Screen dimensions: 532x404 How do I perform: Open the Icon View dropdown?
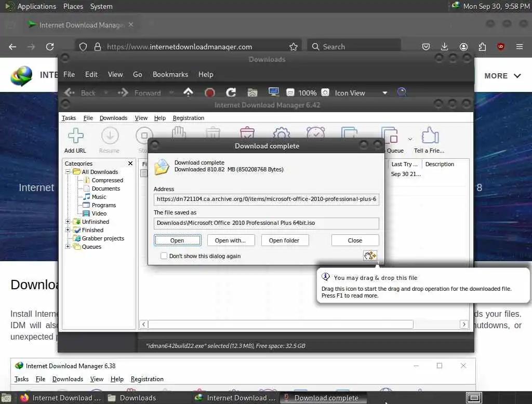tap(385, 93)
